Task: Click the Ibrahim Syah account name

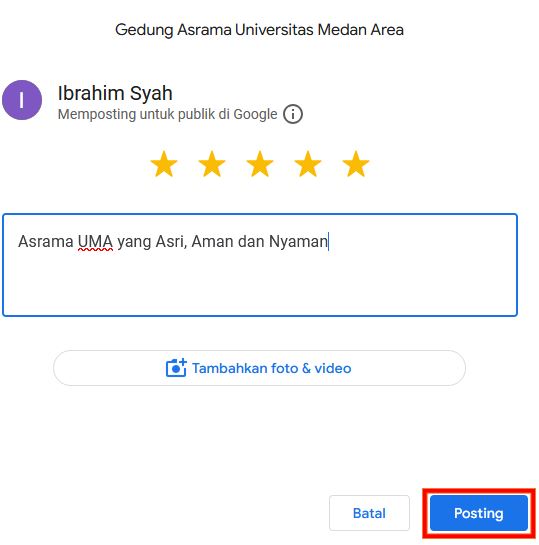Action: pos(115,93)
